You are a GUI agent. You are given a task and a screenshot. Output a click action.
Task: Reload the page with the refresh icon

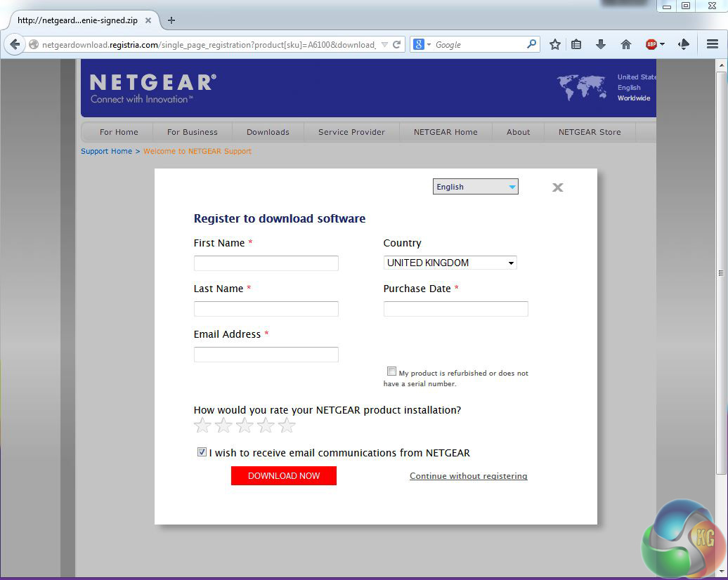click(x=396, y=44)
